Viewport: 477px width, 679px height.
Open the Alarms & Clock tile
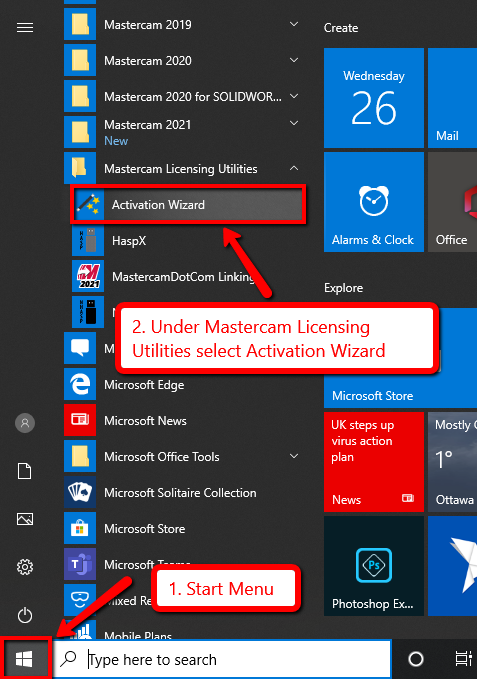tap(374, 202)
